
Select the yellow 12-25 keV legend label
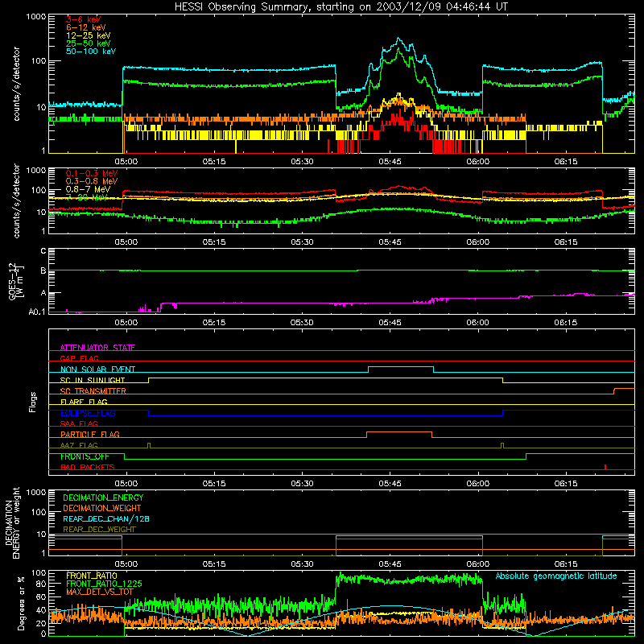(x=88, y=35)
